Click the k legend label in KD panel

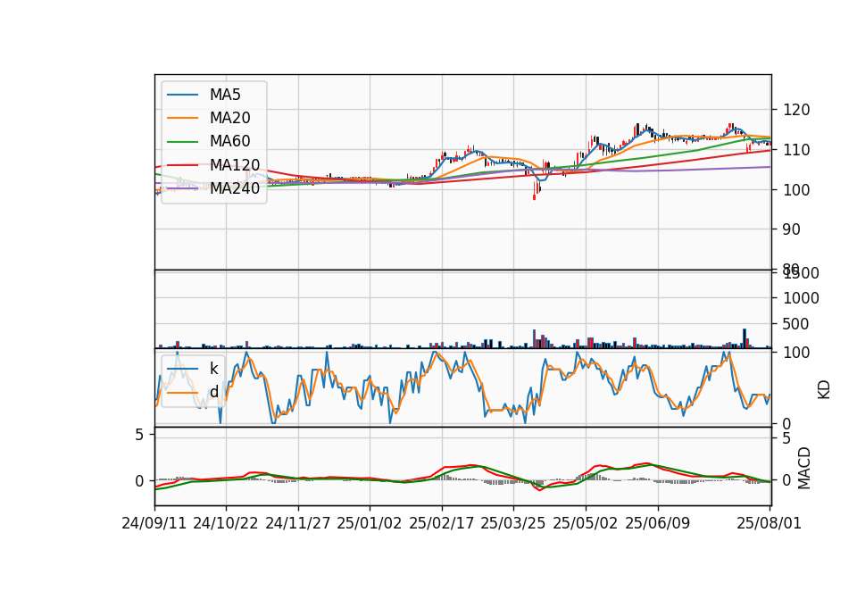pos(213,369)
